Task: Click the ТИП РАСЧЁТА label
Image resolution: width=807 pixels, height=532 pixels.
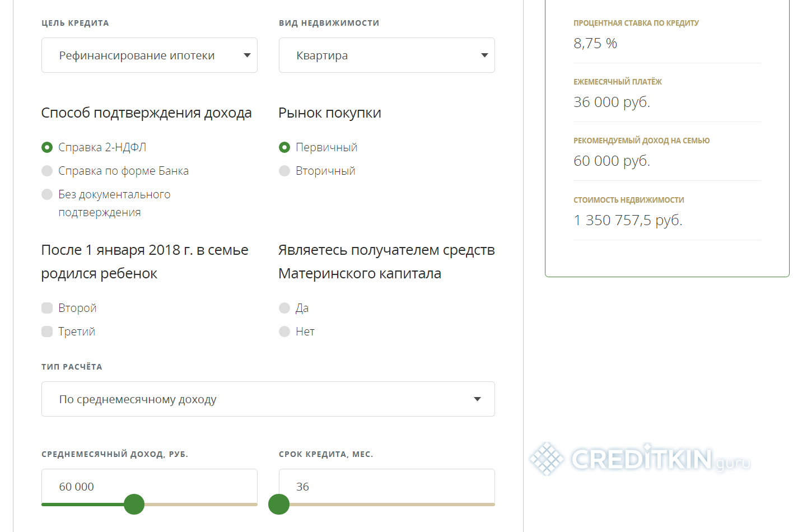Action: [x=72, y=367]
